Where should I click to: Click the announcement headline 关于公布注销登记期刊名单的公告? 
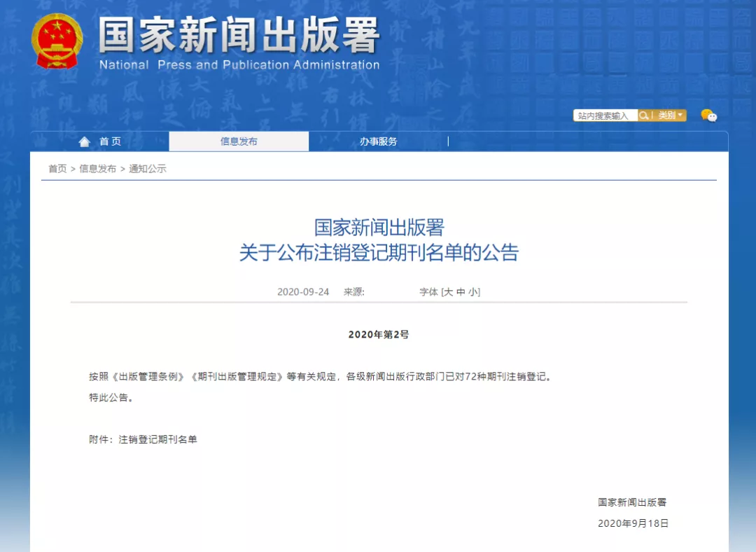tap(379, 253)
